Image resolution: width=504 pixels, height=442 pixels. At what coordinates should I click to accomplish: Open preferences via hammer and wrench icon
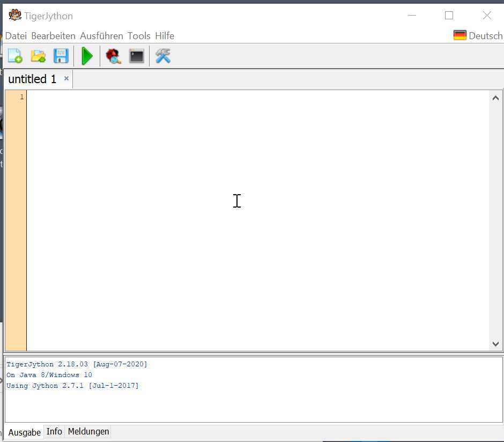(163, 56)
